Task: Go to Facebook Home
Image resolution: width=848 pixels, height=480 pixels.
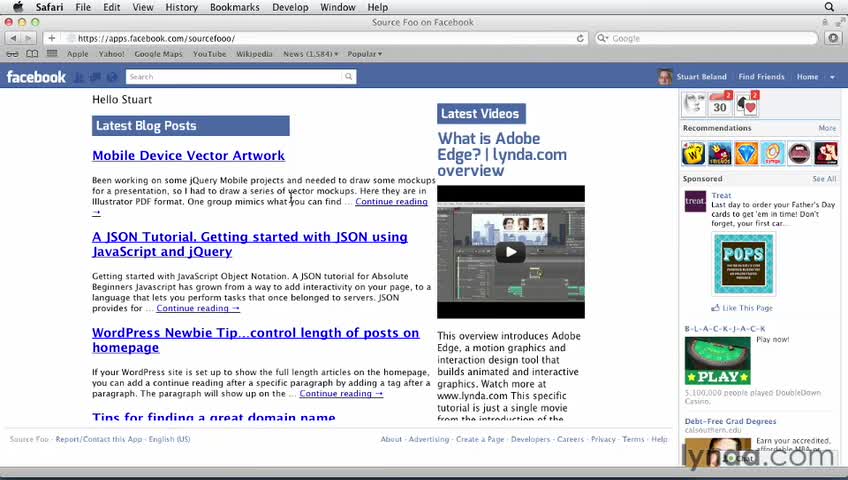Action: pos(807,77)
